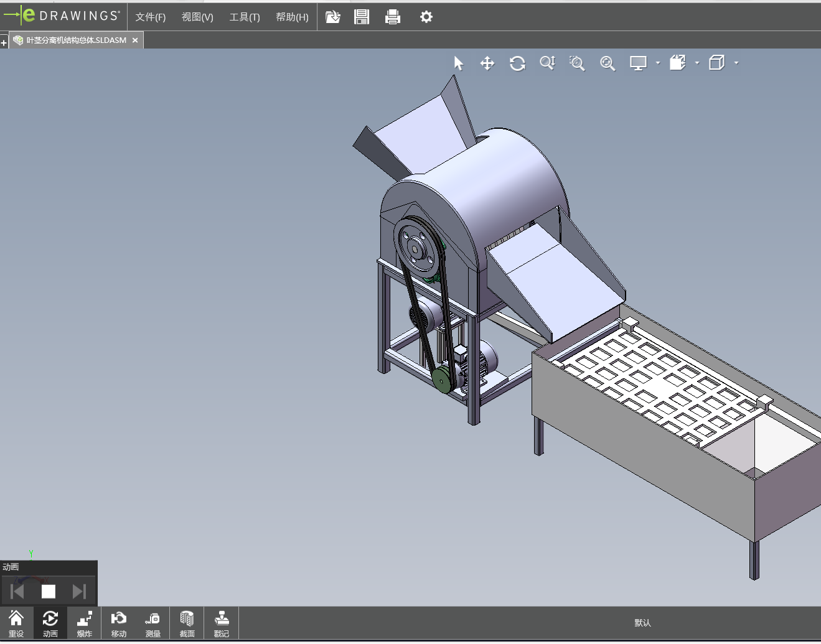The image size is (821, 644).
Task: Expand the view orientation dropdown arrow
Action: pos(736,63)
